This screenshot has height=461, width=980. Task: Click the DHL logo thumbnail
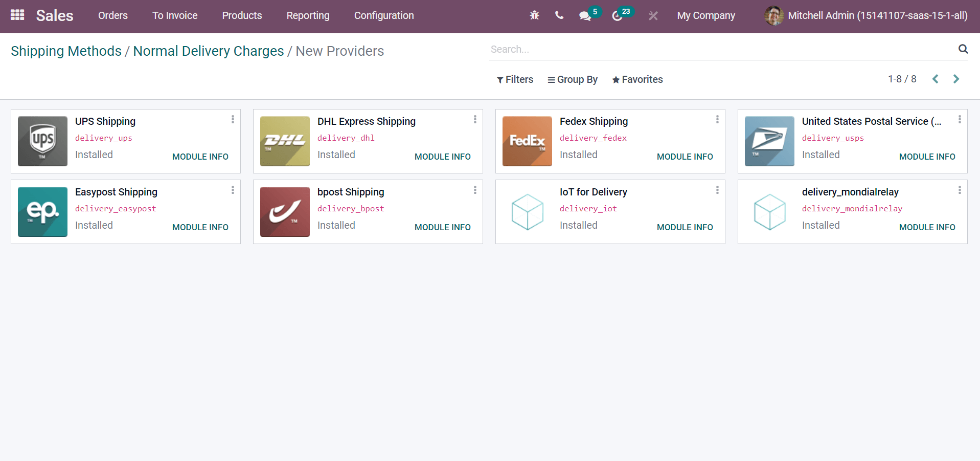tap(285, 141)
